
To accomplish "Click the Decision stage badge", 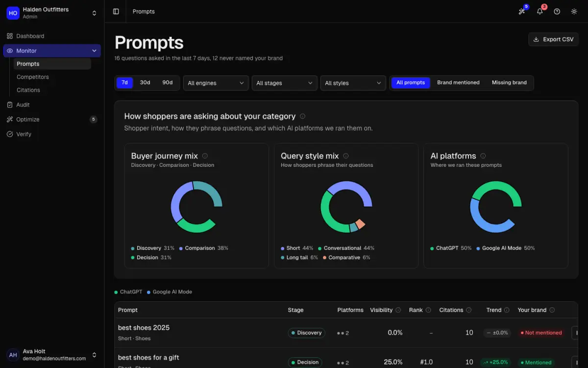I will coord(305,362).
